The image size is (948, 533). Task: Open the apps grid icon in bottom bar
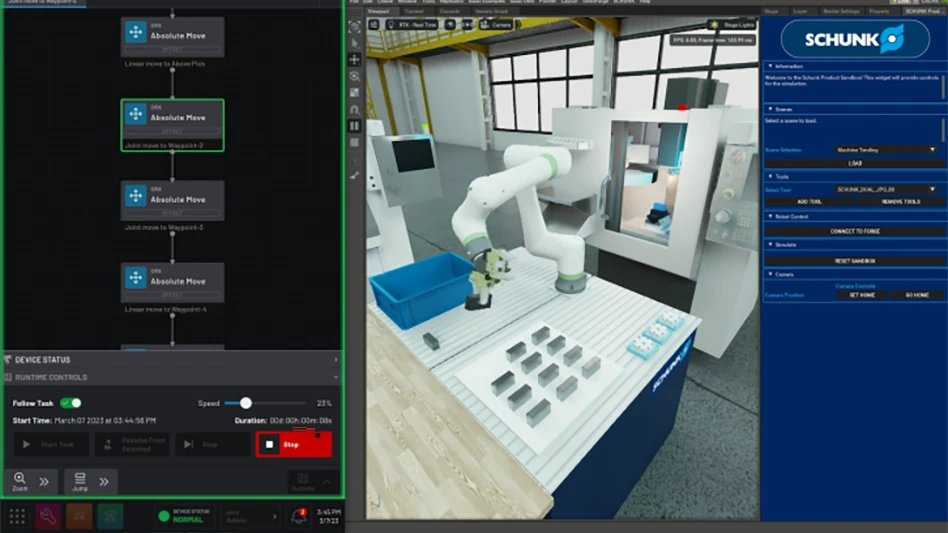tap(17, 516)
